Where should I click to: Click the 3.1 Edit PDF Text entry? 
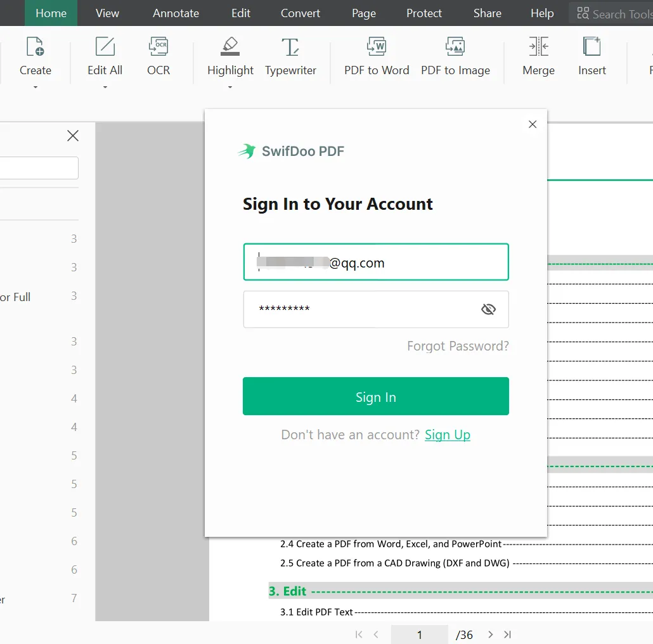coord(316,612)
